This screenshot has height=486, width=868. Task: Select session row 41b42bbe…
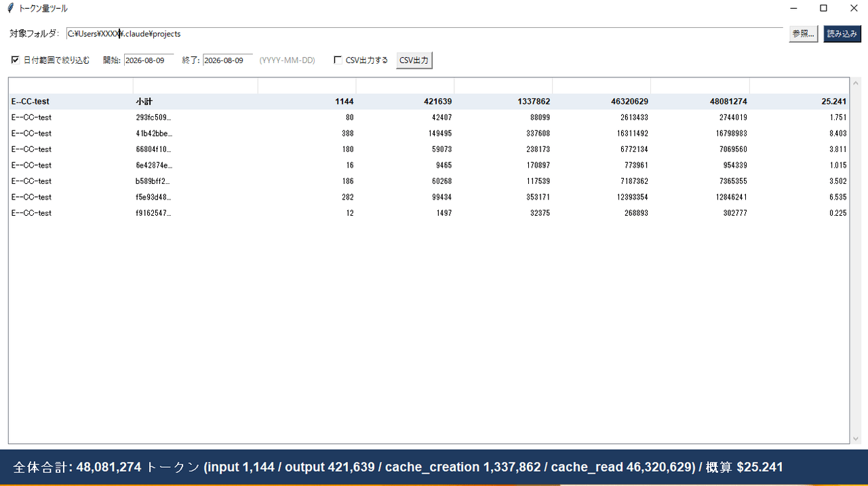point(429,134)
